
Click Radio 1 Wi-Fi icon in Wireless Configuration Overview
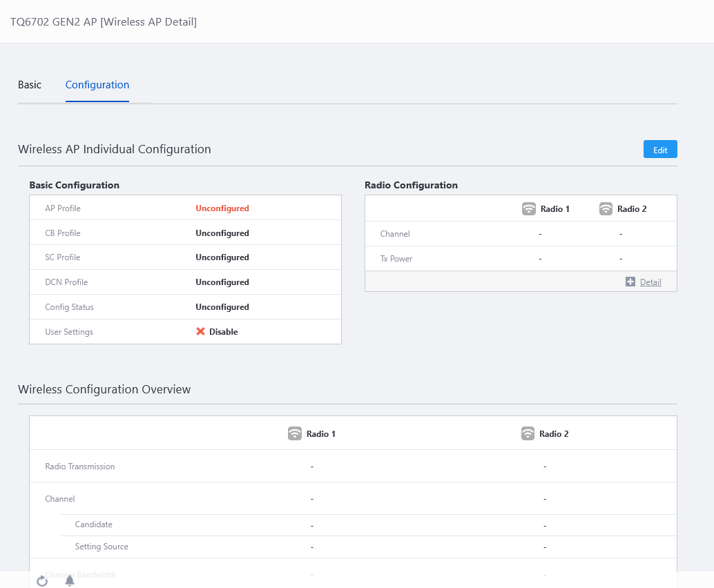pyautogui.click(x=295, y=433)
